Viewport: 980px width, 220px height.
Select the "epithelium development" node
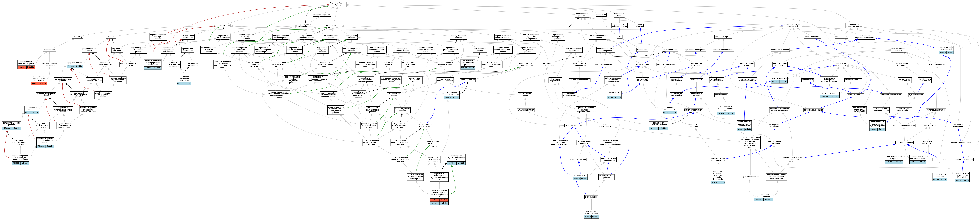695,50
